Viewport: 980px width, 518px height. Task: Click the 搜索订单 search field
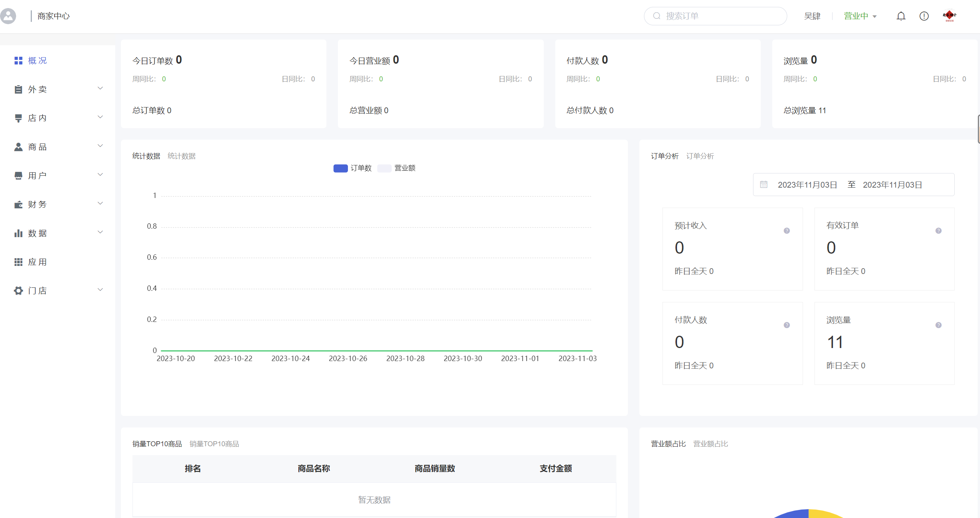(715, 16)
